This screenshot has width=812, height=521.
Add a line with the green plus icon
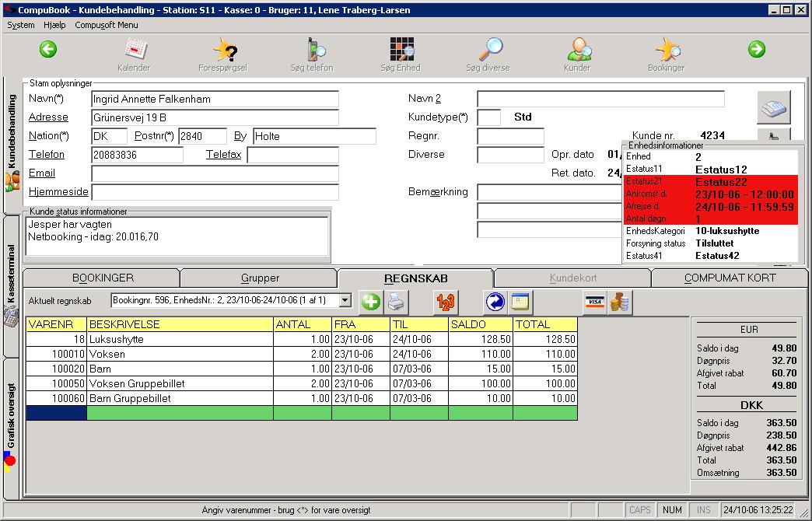click(371, 302)
